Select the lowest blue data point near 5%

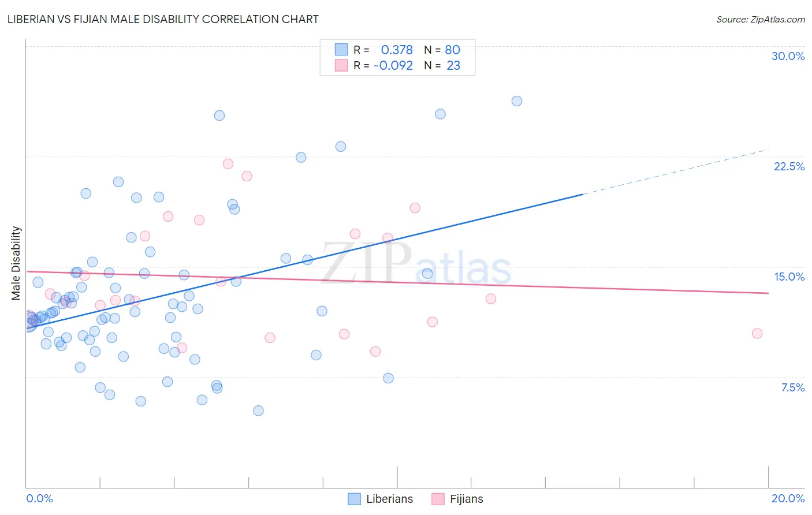258,410
